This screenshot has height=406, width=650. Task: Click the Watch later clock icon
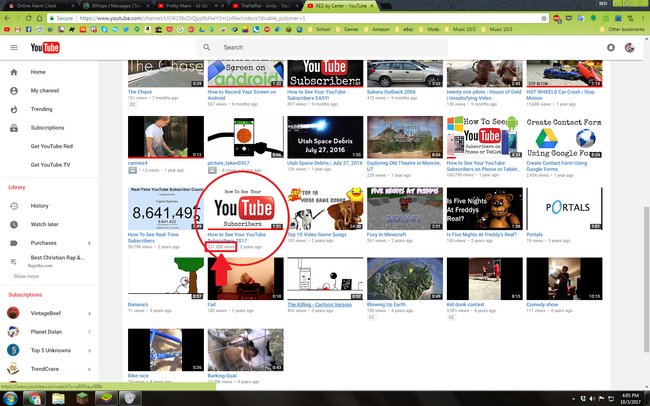[x=14, y=224]
